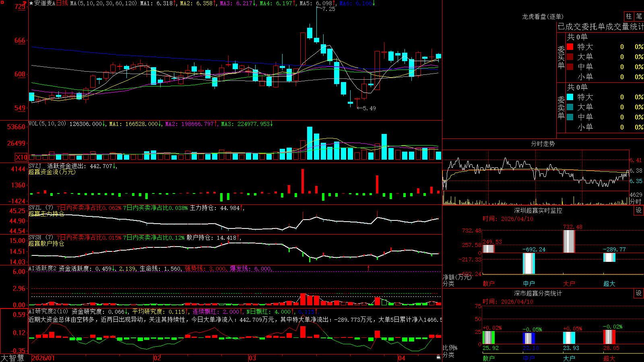Click the red question mark icon above 725

[x=25, y=3]
